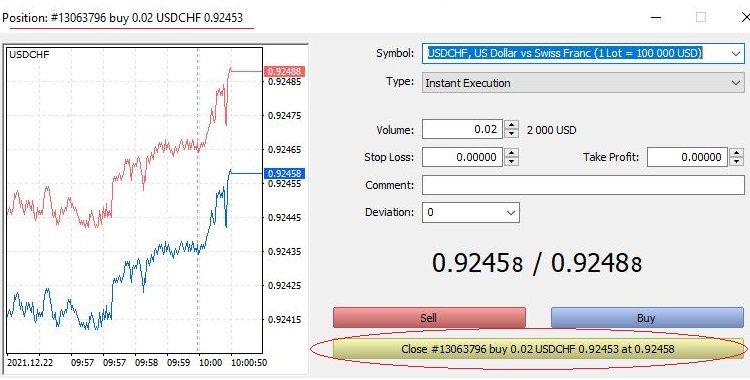Image resolution: width=750 pixels, height=380 pixels.
Task: Decrease the Volume stepper down arrow
Action: (511, 134)
